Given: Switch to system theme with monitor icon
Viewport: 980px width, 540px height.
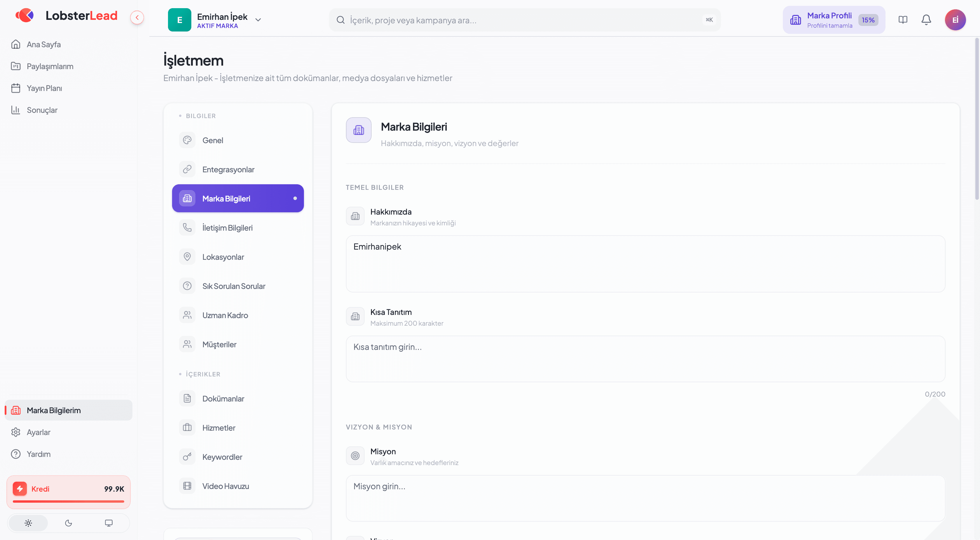Looking at the screenshot, I should pyautogui.click(x=109, y=523).
